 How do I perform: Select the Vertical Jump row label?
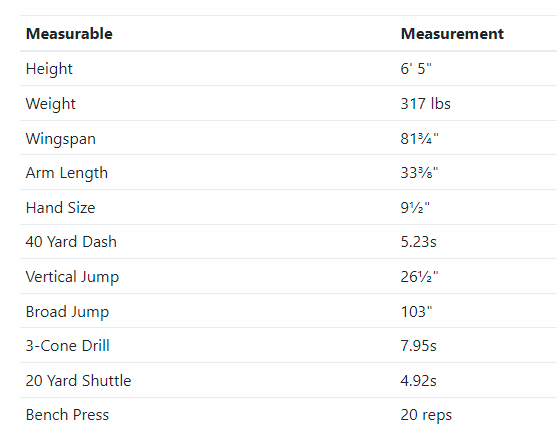[x=72, y=277]
